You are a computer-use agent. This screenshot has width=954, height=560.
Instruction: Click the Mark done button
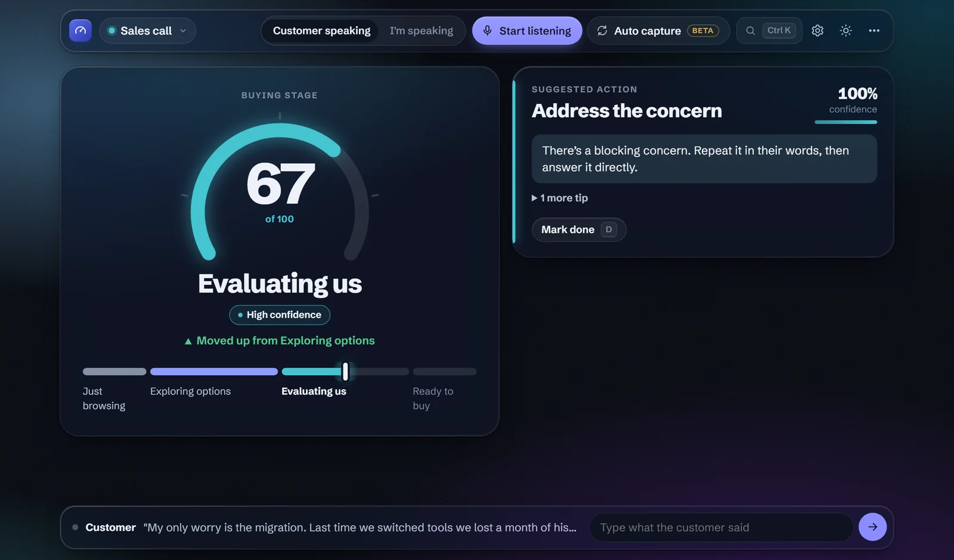tap(578, 229)
